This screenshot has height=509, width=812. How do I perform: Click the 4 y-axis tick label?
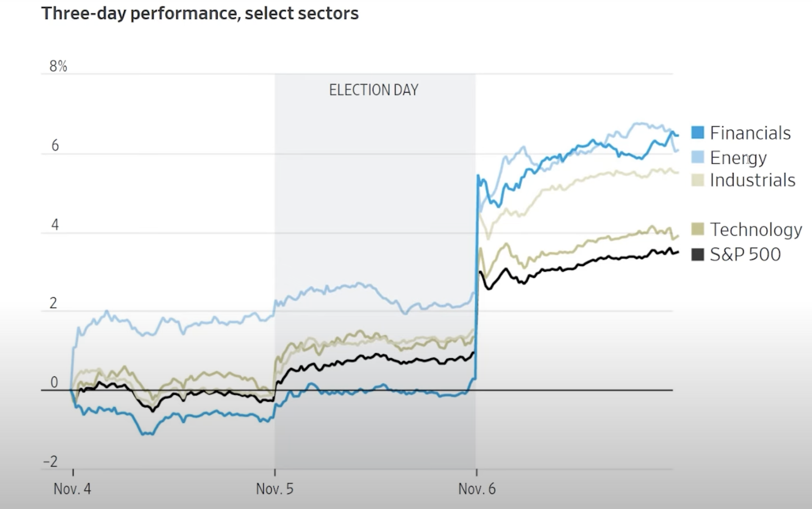(55, 225)
